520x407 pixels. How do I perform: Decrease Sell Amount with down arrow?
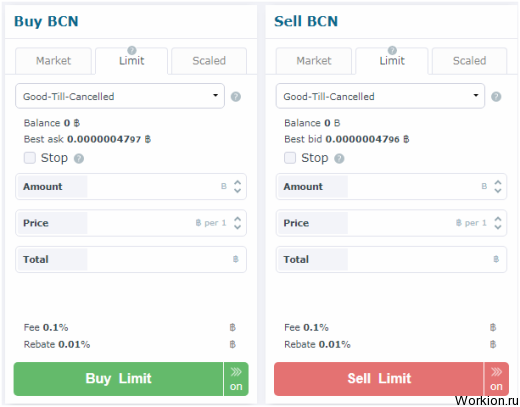(498, 191)
